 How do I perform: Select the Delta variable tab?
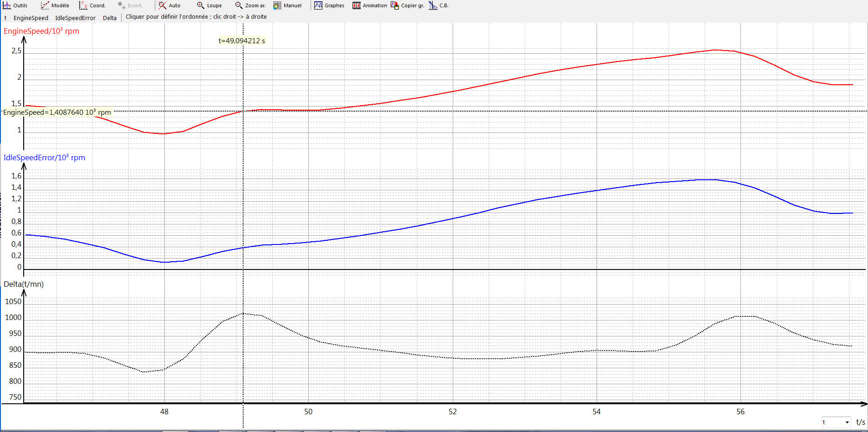[x=109, y=18]
